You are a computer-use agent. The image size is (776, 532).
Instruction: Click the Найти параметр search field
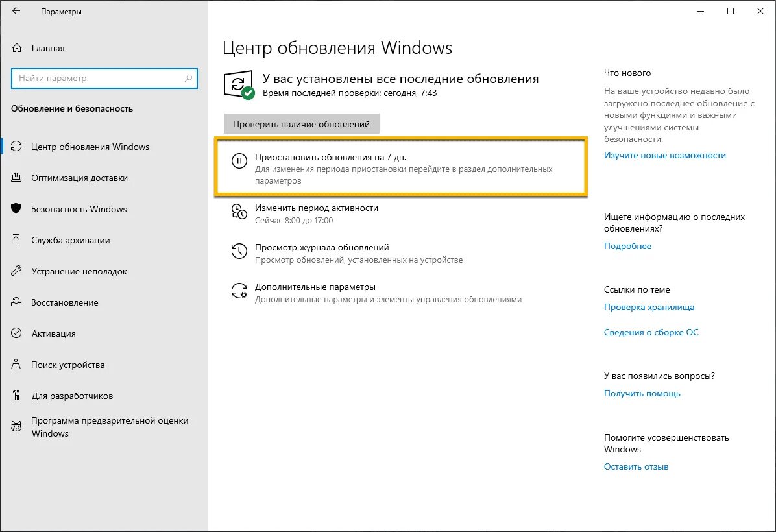coord(104,79)
